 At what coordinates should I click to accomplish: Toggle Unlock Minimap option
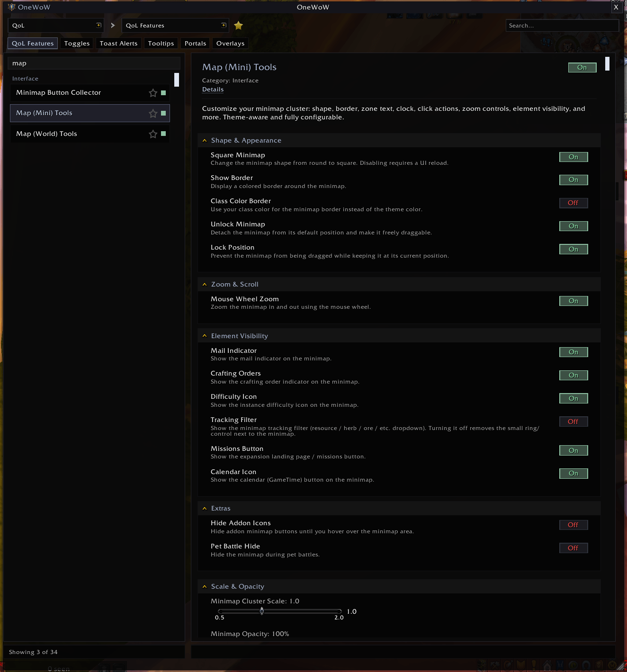click(573, 226)
